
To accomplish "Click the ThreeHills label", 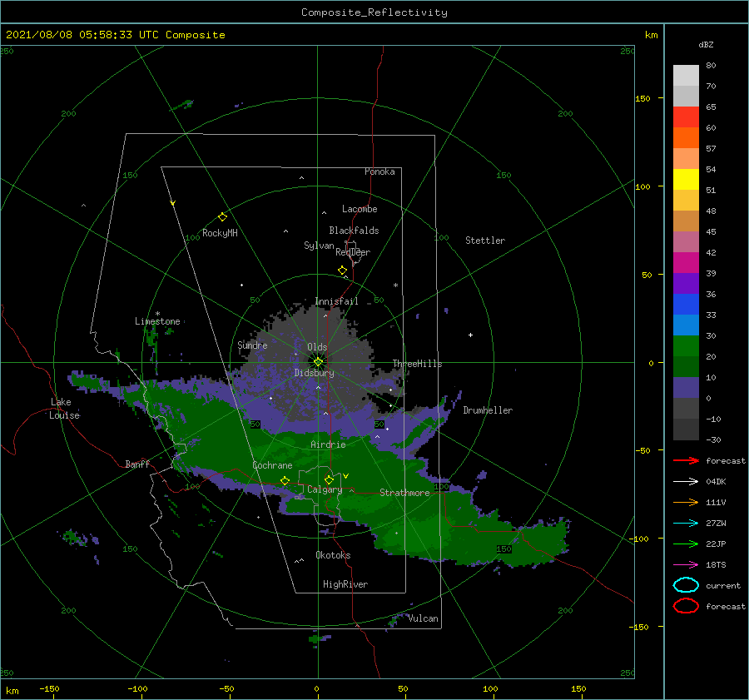I will (417, 364).
